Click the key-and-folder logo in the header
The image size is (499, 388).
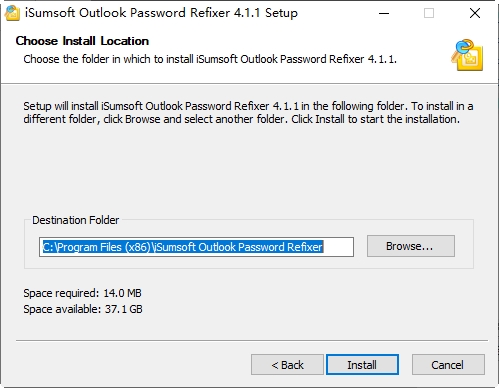(467, 55)
